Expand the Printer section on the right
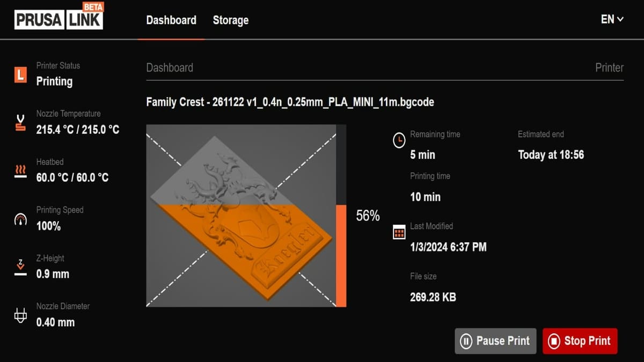Screen dimensions: 644x362 pos(609,68)
